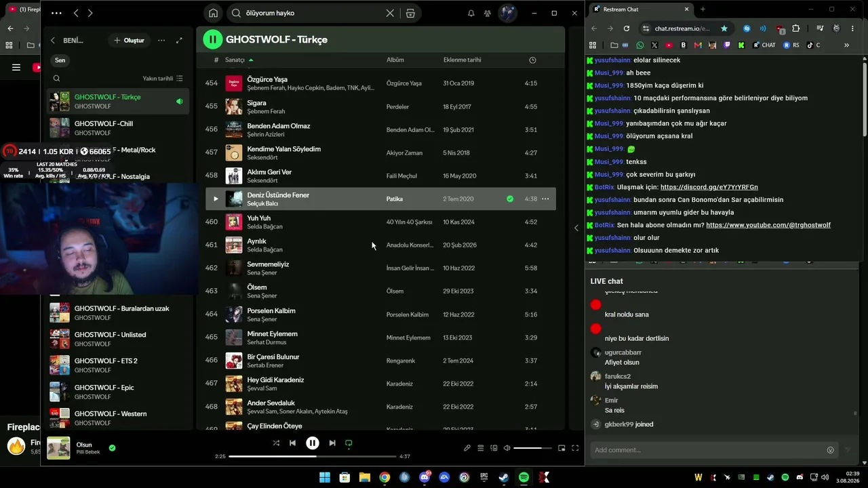Reload the Restream Chat page
The height and width of the screenshot is (488, 868).
627,28
